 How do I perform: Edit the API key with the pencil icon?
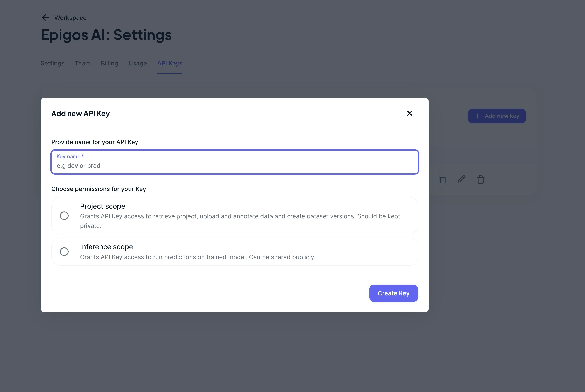point(461,179)
